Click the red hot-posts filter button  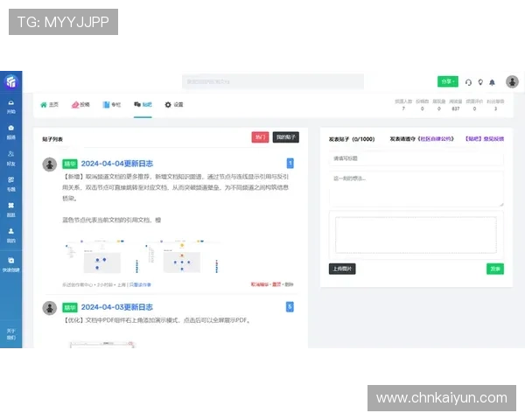coord(260,137)
